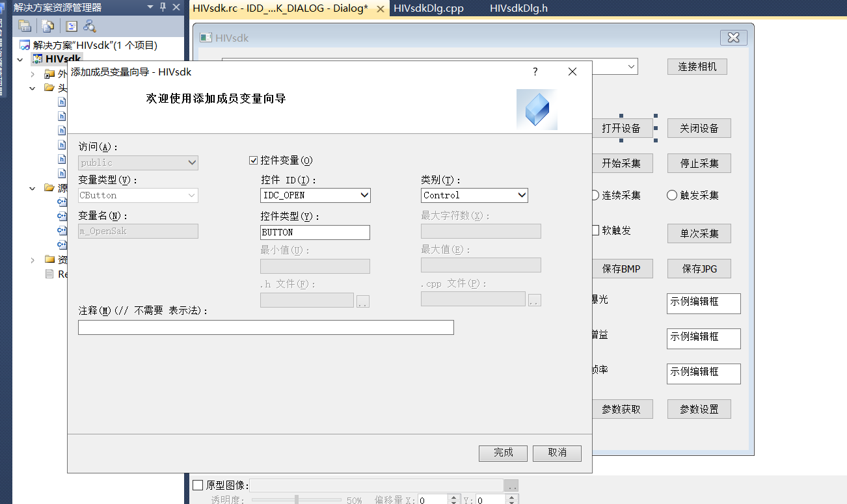Screen dimensions: 847x504
Task: Close the Solution Explorer panel
Action: 176,7
